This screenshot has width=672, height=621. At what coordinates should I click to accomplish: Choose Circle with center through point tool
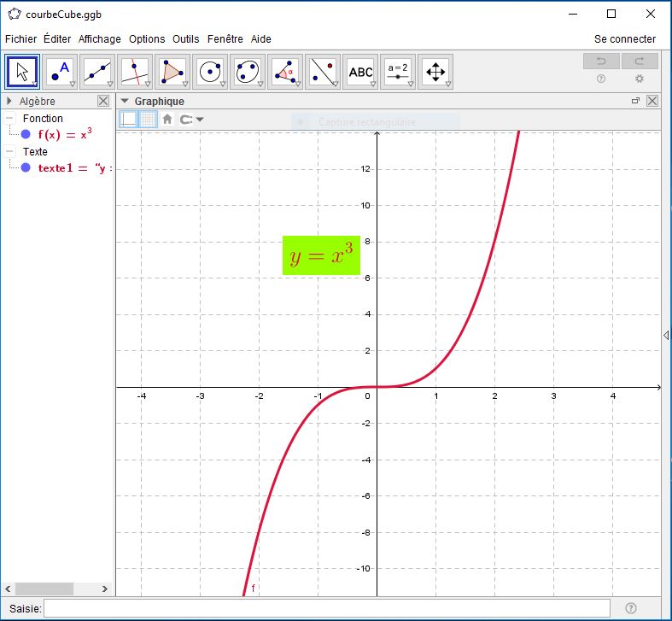click(210, 72)
